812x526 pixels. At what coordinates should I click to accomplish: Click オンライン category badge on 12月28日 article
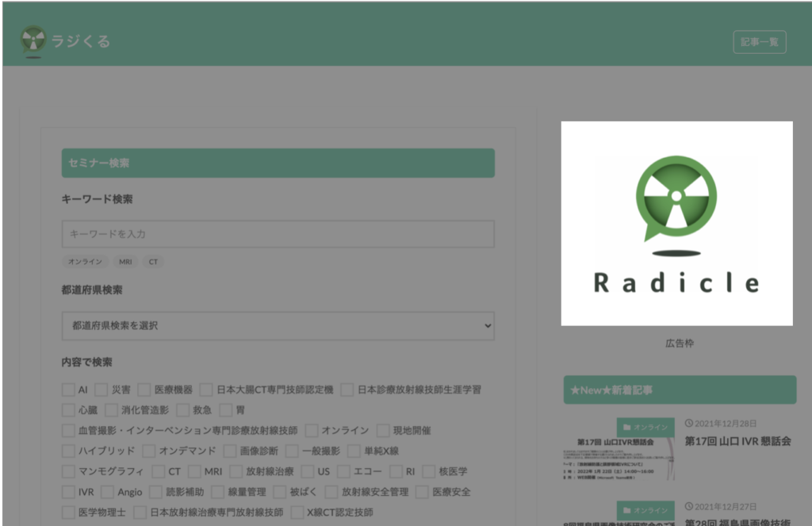(645, 428)
